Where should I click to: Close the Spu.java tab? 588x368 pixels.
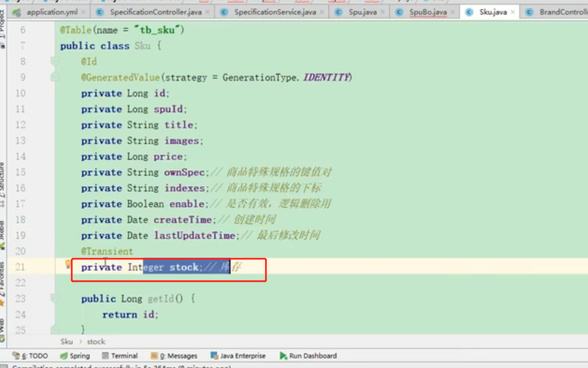tap(383, 12)
